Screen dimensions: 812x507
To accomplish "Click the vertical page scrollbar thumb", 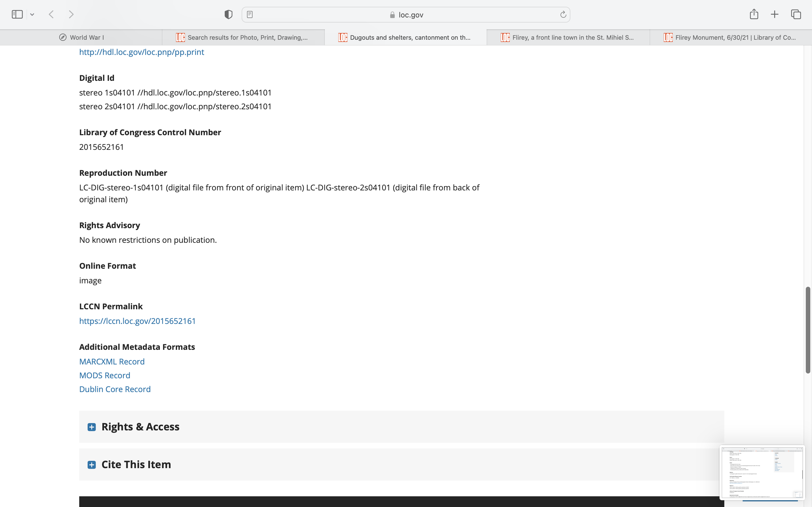I will tap(808, 330).
